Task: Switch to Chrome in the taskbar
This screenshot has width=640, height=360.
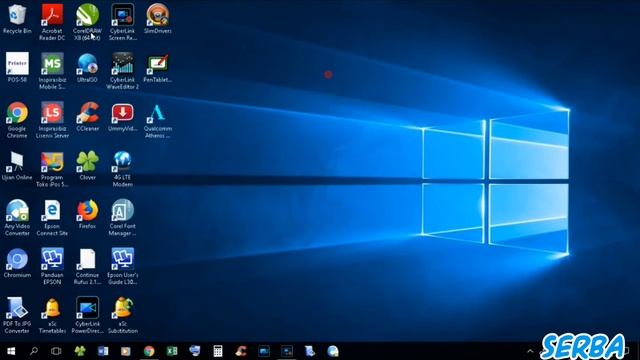Action: pos(149,351)
